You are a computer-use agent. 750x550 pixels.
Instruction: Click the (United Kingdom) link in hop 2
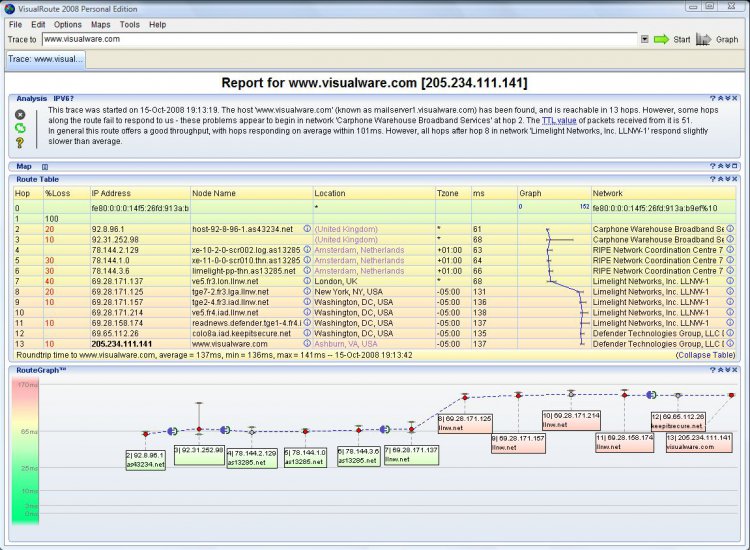point(346,229)
